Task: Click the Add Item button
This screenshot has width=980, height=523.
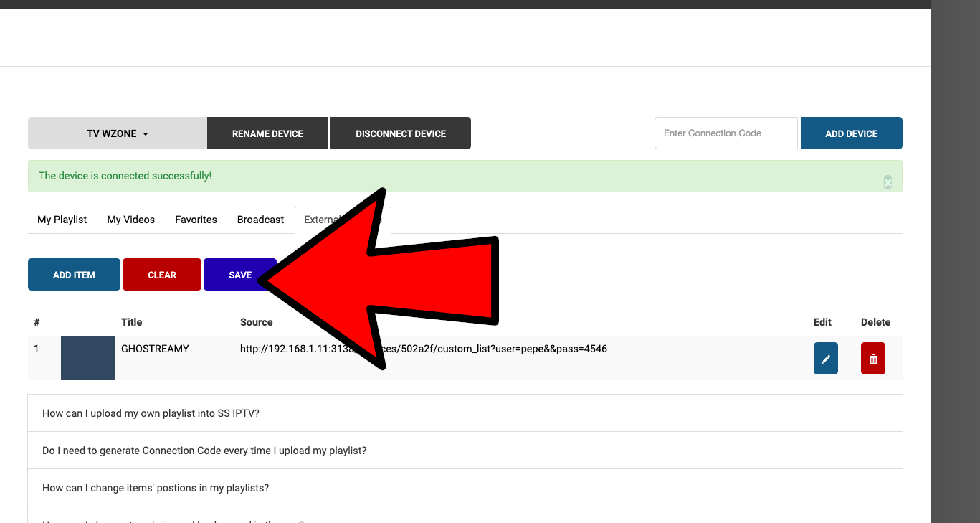Action: (74, 275)
